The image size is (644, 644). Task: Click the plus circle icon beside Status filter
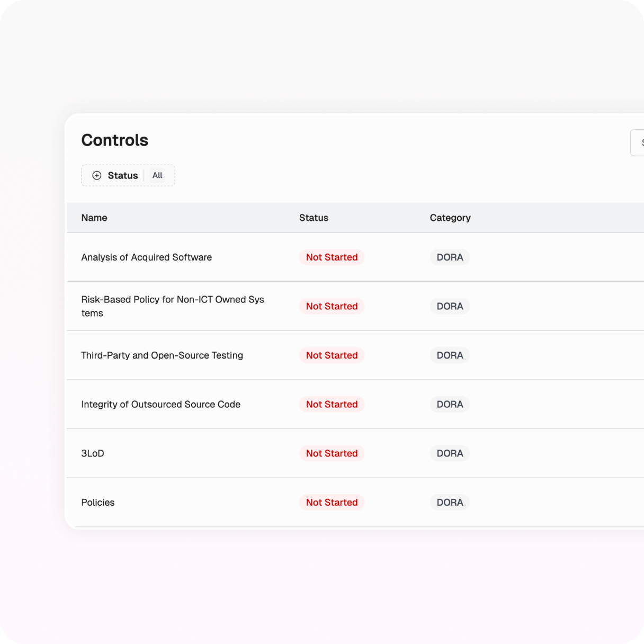[96, 175]
